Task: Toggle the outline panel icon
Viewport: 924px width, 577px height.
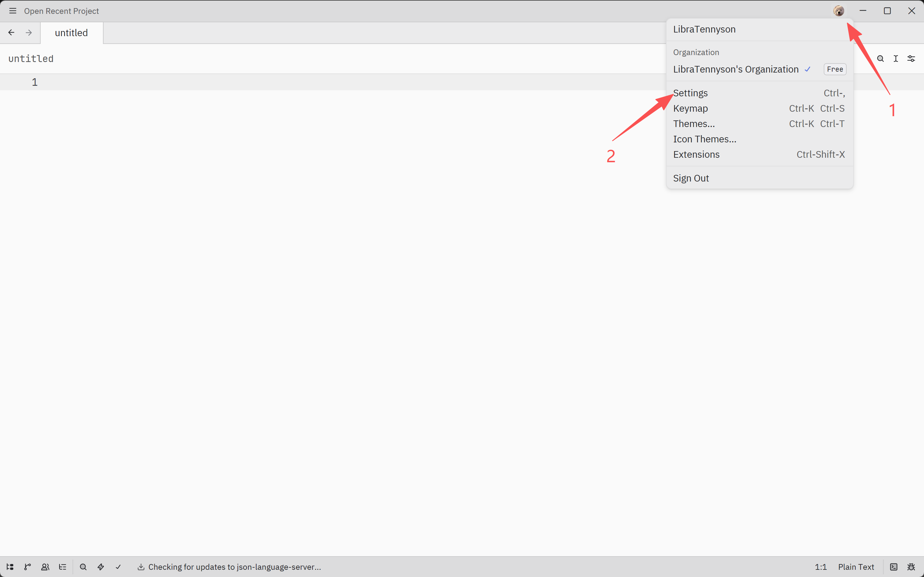Action: click(x=63, y=567)
